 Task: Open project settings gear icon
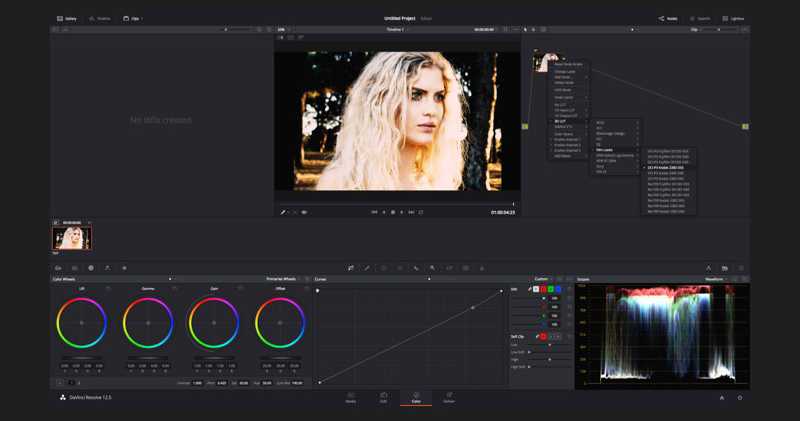pyautogui.click(x=740, y=398)
